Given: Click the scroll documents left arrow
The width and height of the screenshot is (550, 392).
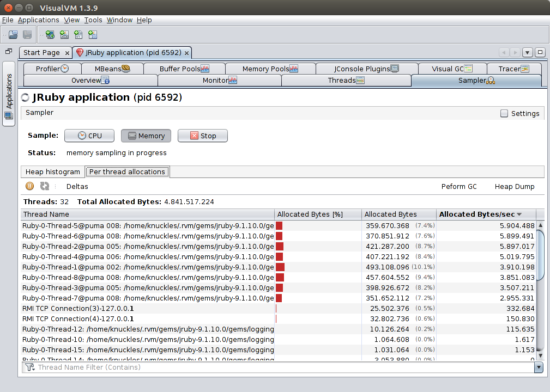Looking at the screenshot, I should 504,53.
